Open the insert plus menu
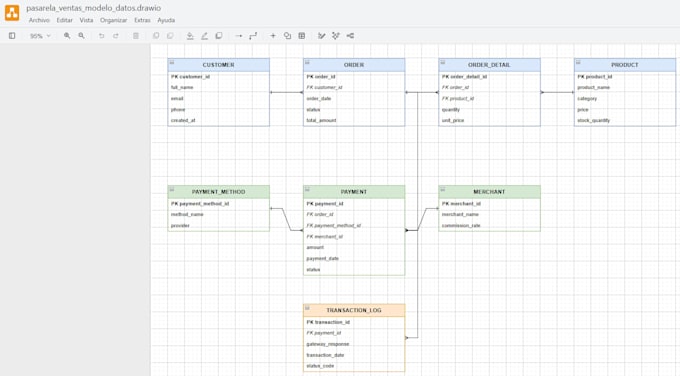 pyautogui.click(x=273, y=36)
